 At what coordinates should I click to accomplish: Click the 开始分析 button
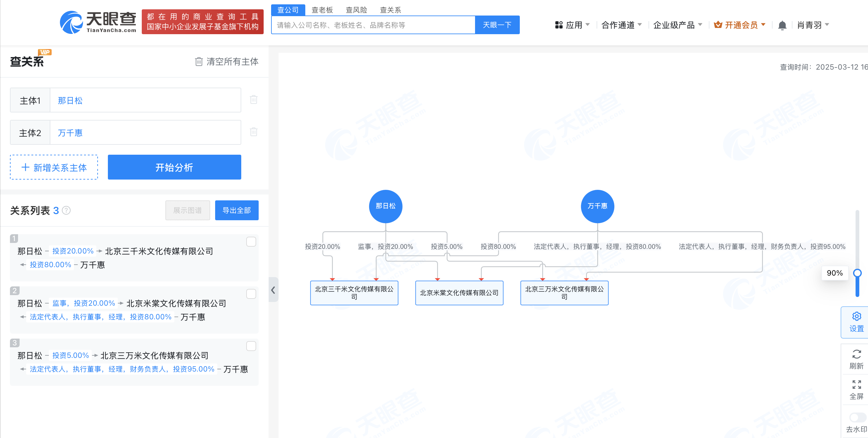tap(174, 167)
